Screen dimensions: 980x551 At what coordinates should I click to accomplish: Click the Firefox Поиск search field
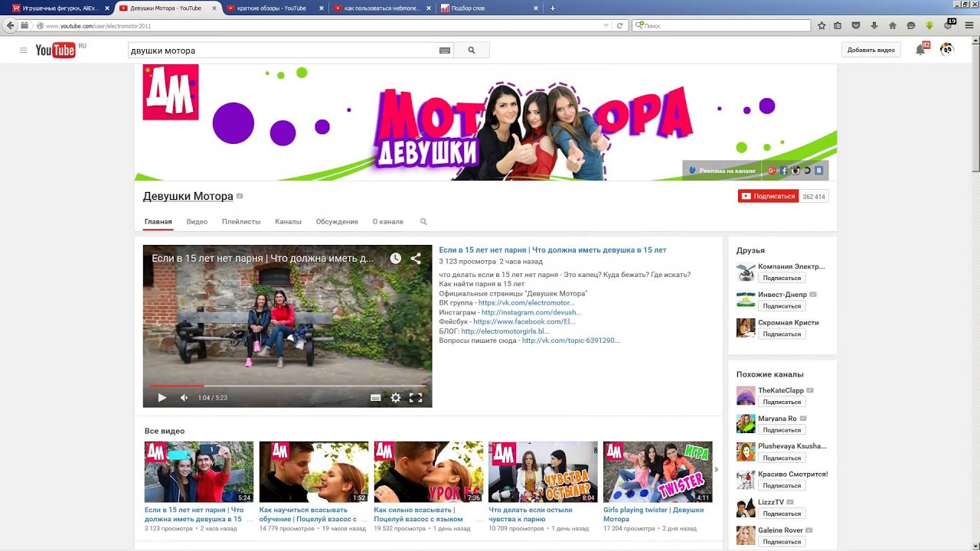coord(721,25)
